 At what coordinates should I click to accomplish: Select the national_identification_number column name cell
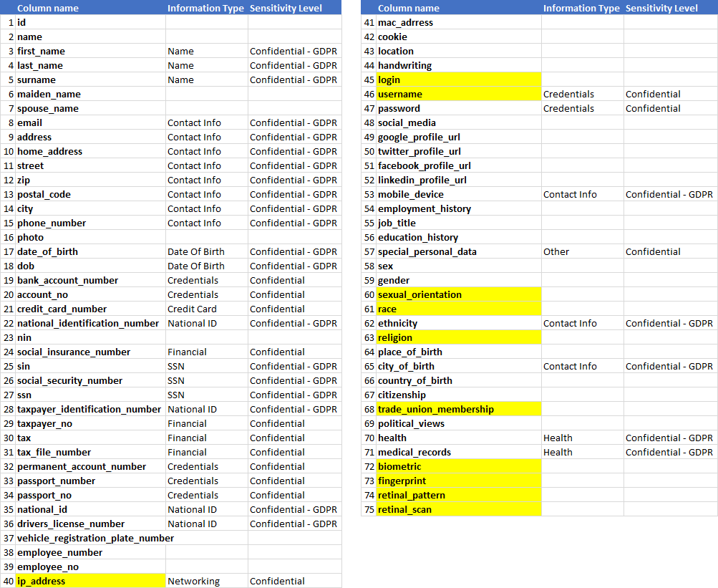point(89,323)
